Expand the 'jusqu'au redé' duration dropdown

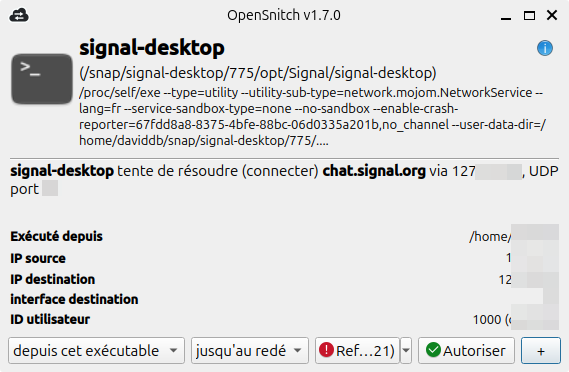pos(250,351)
